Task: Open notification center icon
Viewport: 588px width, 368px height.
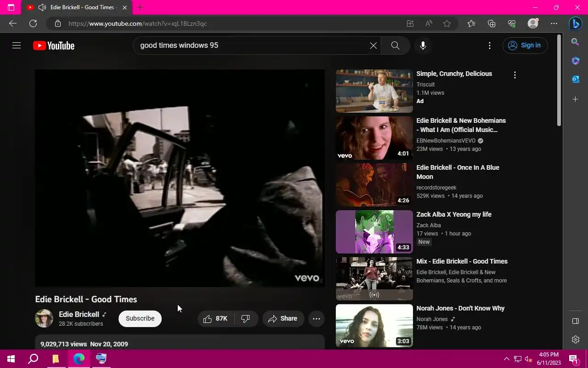Action: tap(573, 359)
